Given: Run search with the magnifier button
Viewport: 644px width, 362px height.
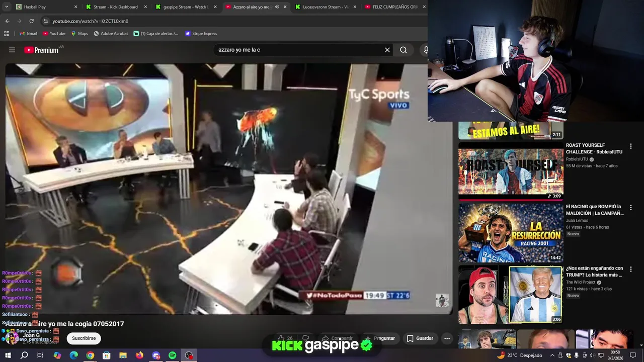Looking at the screenshot, I should [404, 50].
